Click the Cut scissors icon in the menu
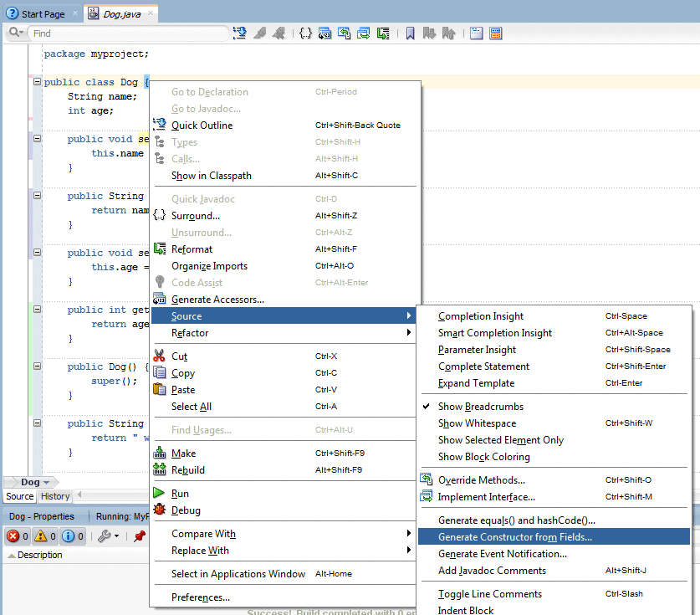Image resolution: width=700 pixels, height=615 pixels. click(x=159, y=356)
